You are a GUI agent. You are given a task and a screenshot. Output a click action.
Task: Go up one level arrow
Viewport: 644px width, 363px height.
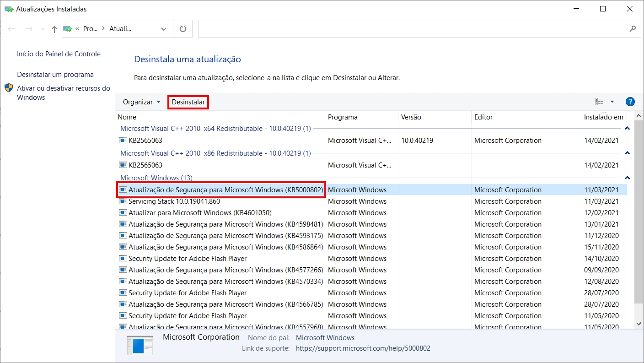tap(54, 29)
